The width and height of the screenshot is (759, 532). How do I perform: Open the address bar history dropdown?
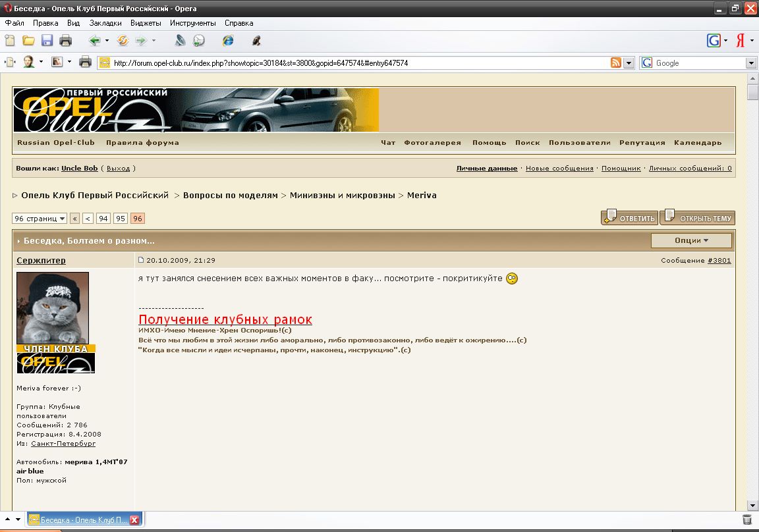tap(629, 63)
